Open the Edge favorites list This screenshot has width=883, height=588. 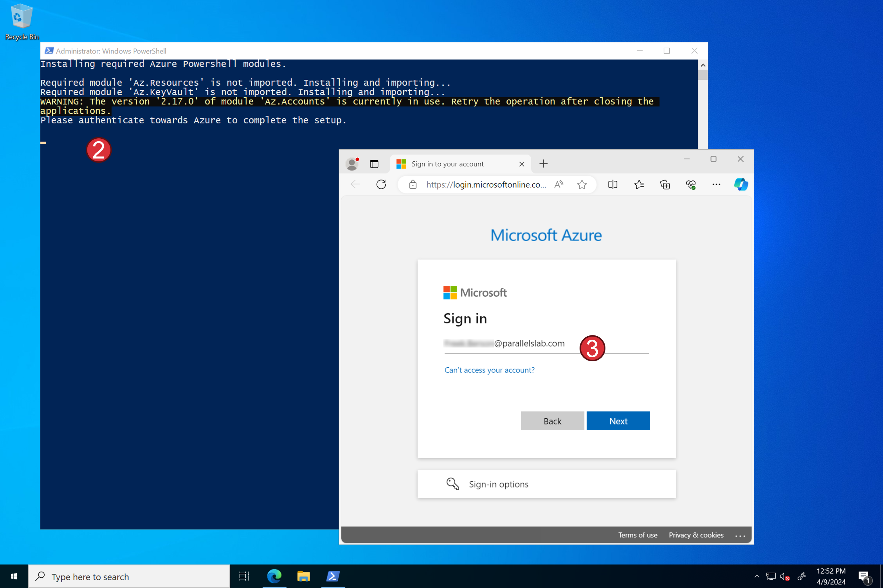tap(639, 184)
